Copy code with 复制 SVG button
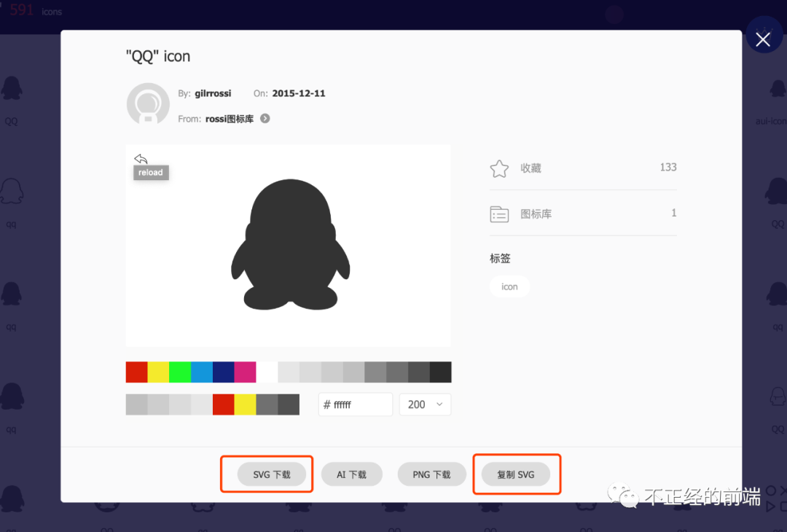The image size is (787, 532). [515, 474]
